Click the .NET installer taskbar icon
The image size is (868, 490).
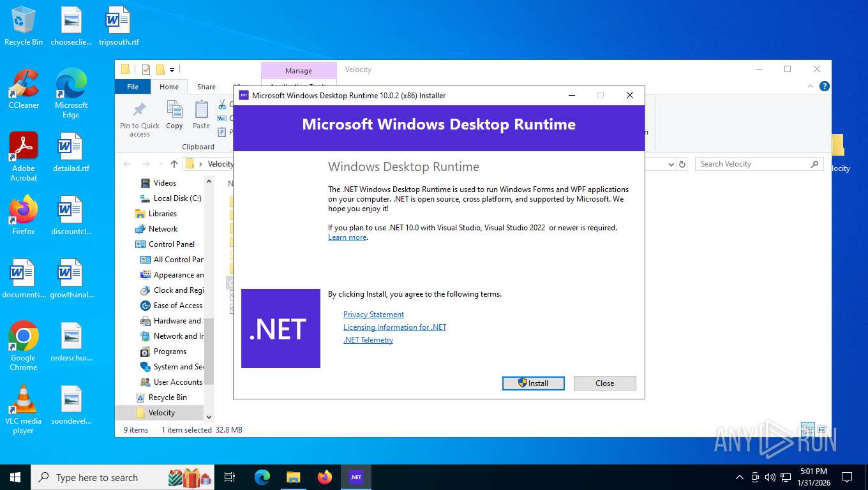pos(356,477)
